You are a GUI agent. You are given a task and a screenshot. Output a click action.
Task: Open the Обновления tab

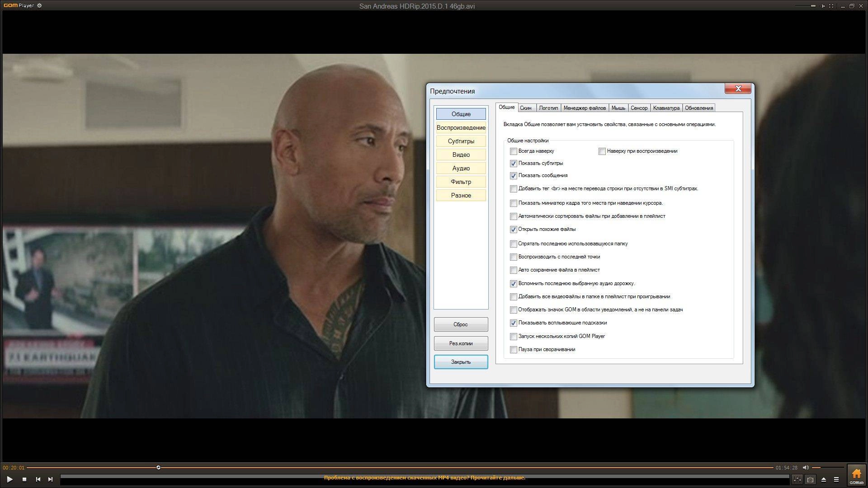(698, 108)
